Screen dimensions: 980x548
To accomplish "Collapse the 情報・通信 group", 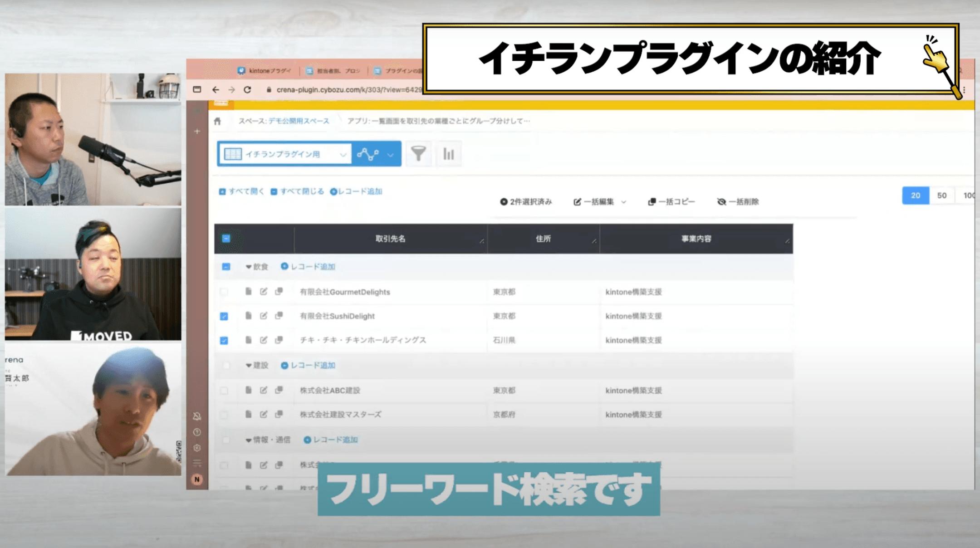I will point(248,440).
